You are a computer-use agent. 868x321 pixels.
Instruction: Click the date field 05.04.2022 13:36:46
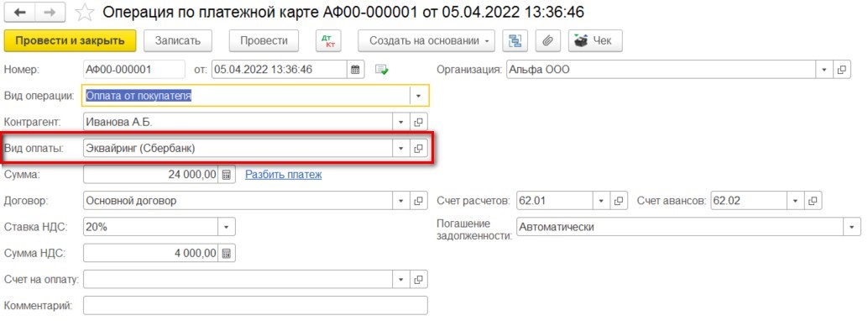(x=280, y=70)
